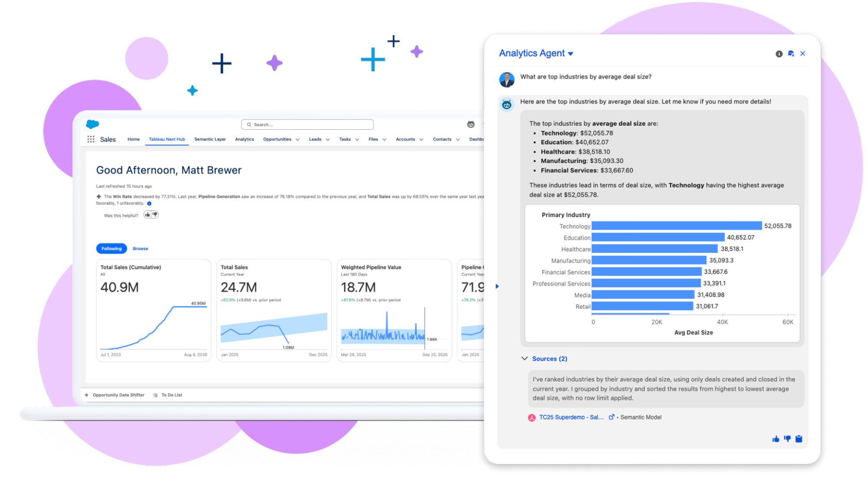Click thumbs up on agent response

pyautogui.click(x=776, y=439)
